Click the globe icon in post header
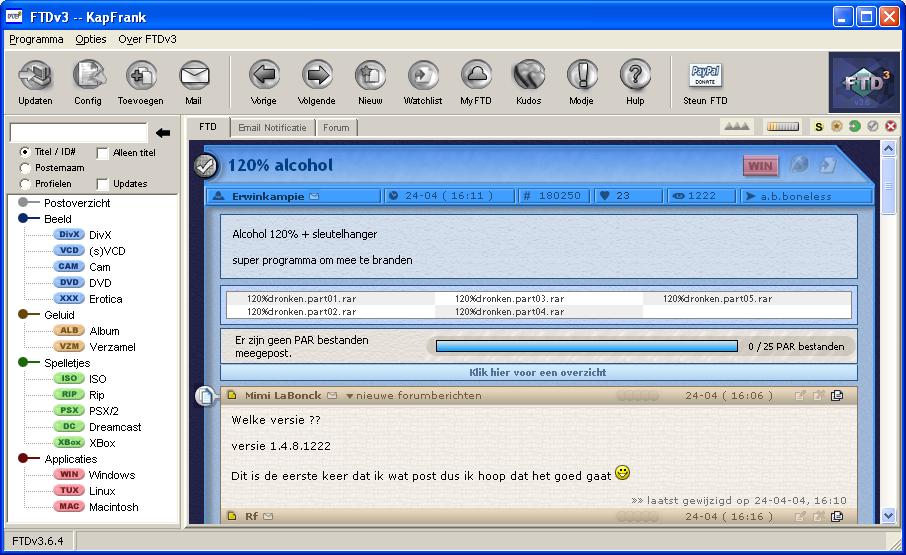 coord(799,165)
